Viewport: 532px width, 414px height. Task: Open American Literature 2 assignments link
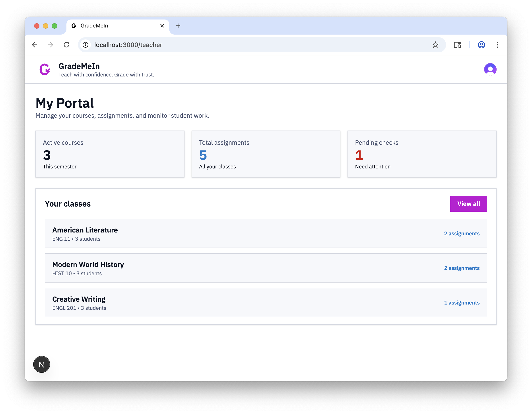pos(461,234)
